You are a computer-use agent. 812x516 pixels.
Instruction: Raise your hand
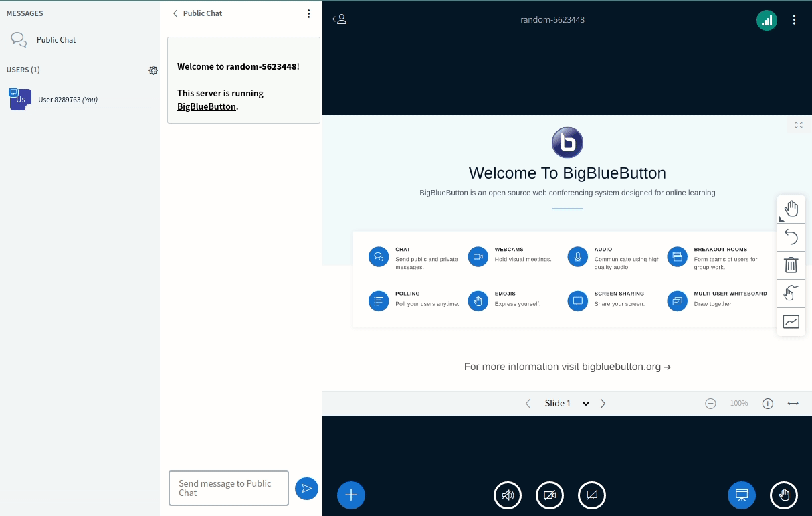tap(784, 495)
